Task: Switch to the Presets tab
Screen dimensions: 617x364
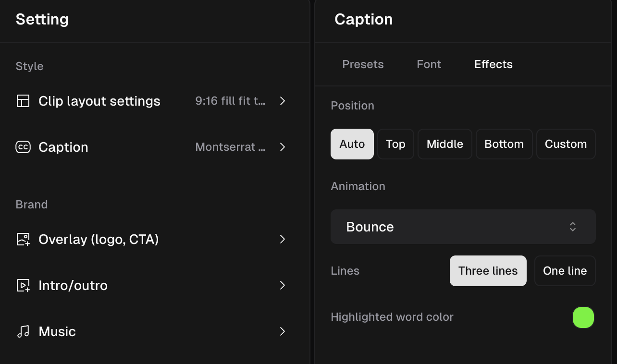Action: click(363, 64)
